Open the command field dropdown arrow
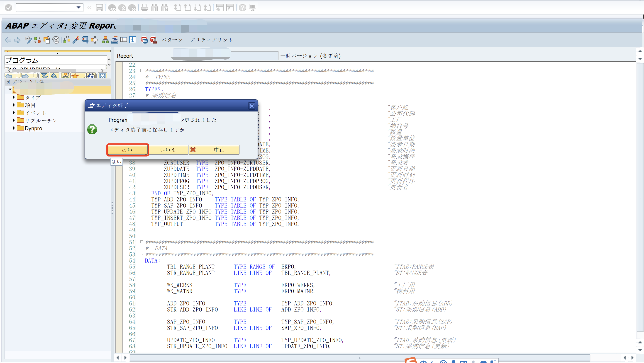Viewport: 644px width, 363px height. pos(78,7)
